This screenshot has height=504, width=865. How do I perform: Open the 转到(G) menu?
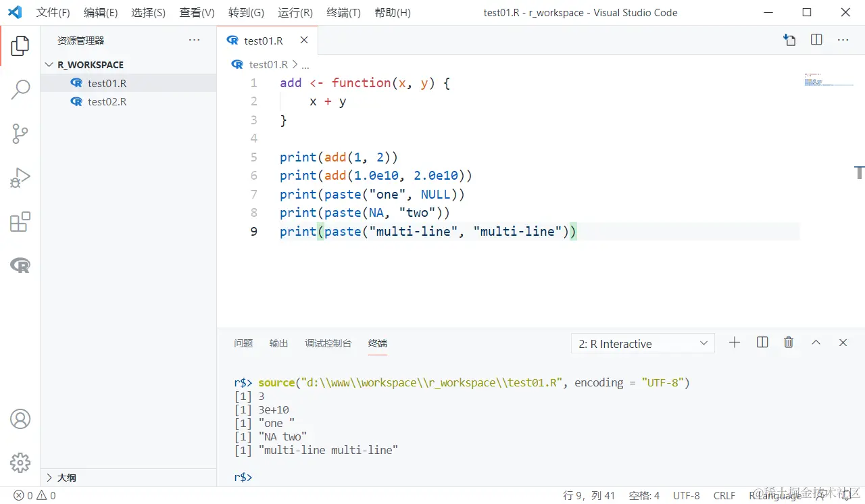(x=246, y=13)
